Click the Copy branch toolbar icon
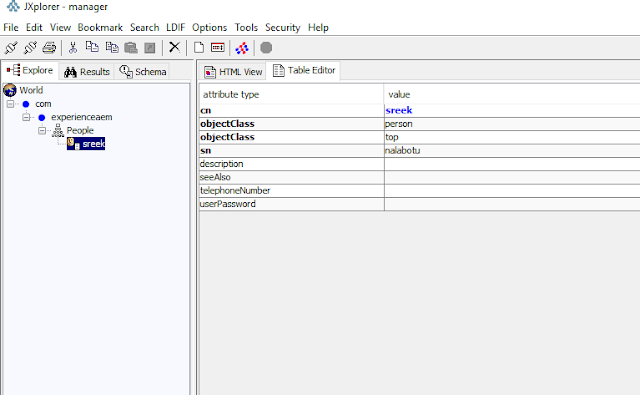 coord(112,47)
